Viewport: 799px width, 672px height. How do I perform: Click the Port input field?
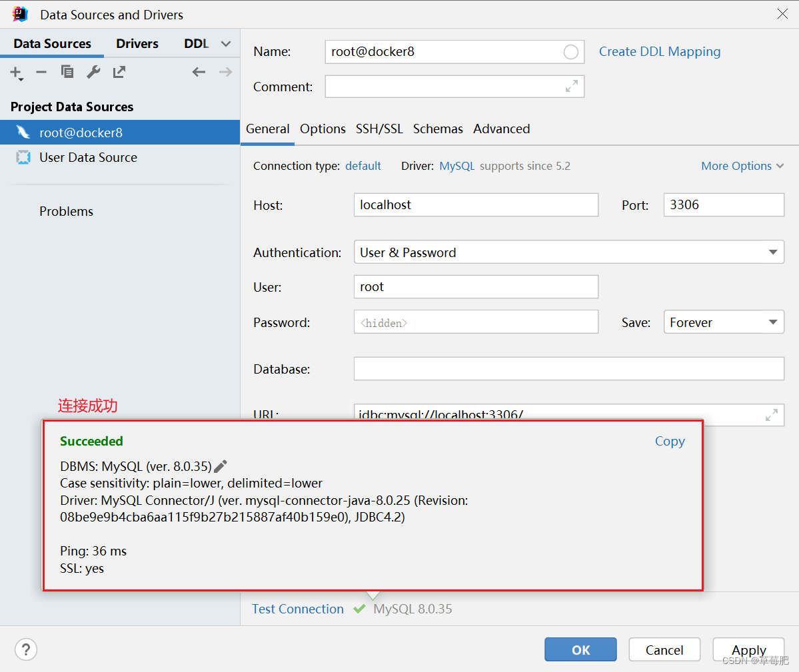tap(724, 204)
